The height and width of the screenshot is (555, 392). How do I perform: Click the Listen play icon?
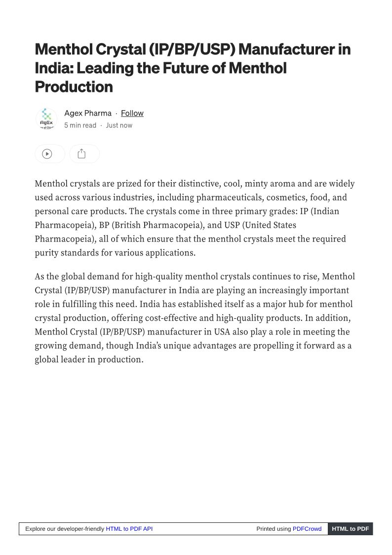point(47,154)
